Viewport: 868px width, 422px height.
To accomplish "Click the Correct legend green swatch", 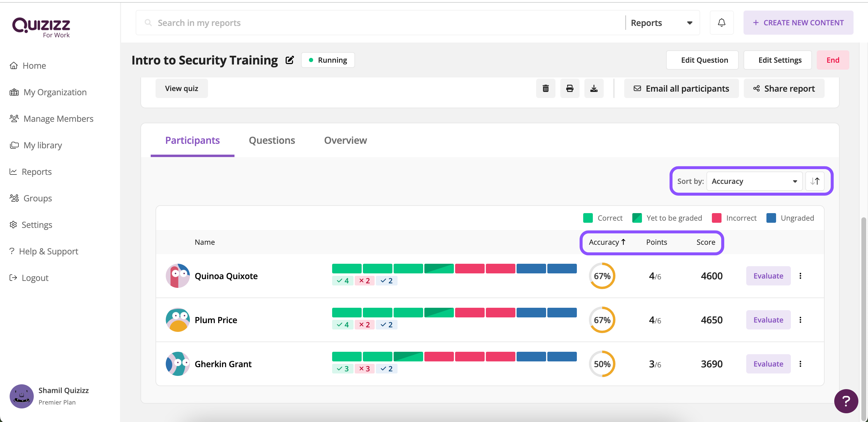I will [x=588, y=218].
